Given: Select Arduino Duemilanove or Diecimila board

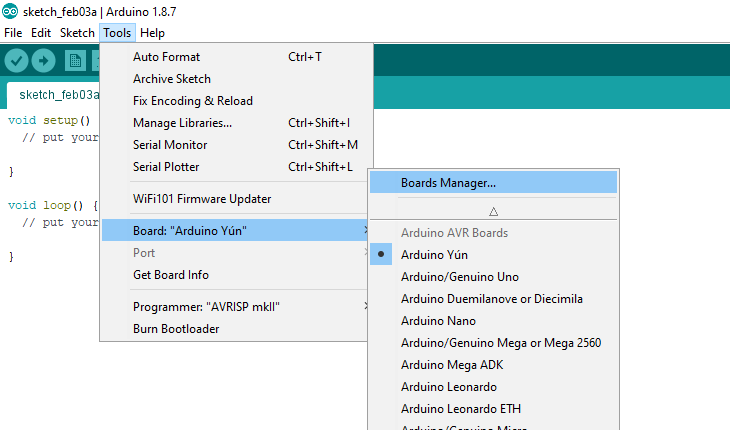Looking at the screenshot, I should click(x=493, y=299).
